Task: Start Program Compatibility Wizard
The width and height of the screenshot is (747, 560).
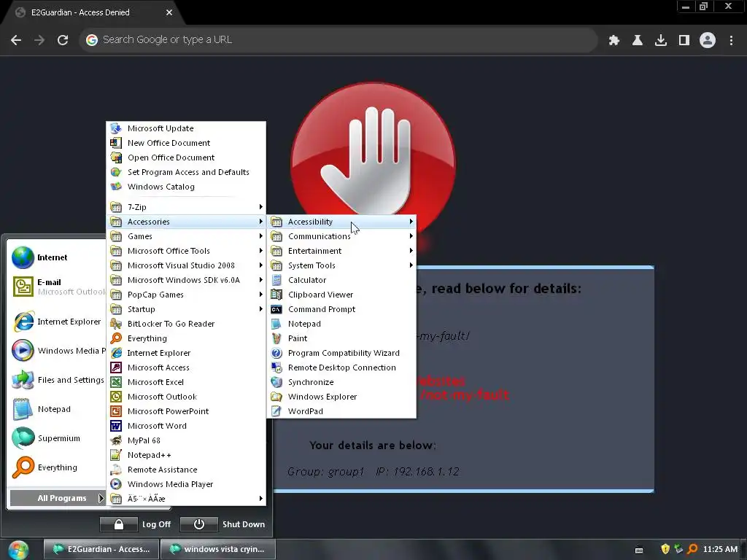Action: coord(341,354)
